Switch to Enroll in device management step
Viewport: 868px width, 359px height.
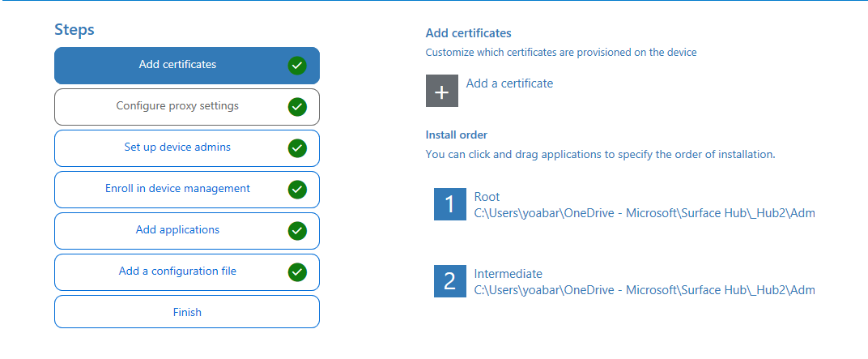point(177,189)
